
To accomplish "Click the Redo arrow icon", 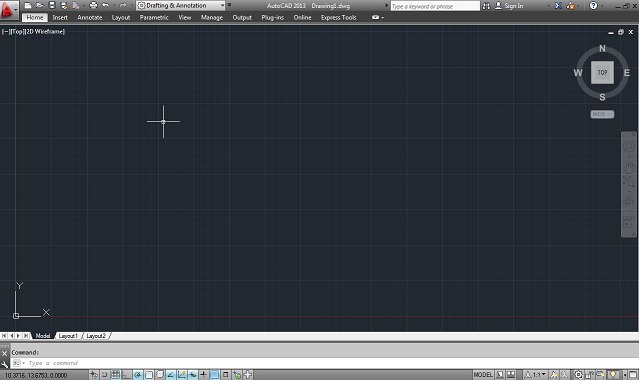I will click(122, 5).
